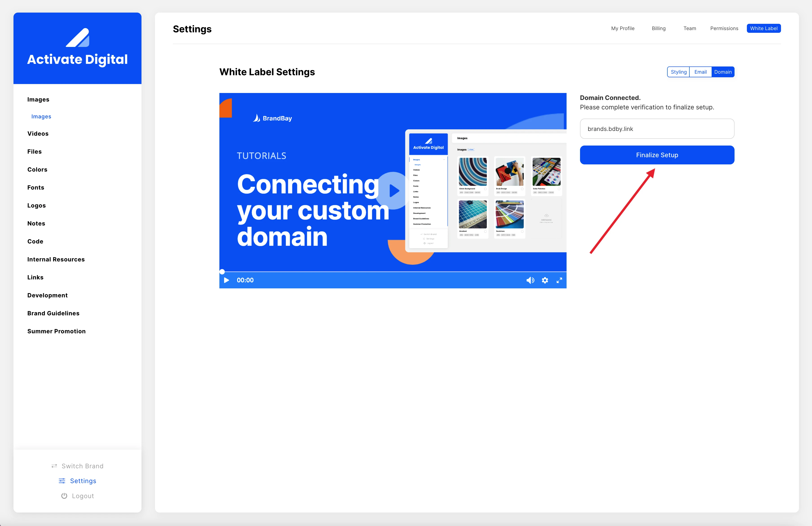
Task: Click the Settings sliders icon
Action: coord(62,481)
